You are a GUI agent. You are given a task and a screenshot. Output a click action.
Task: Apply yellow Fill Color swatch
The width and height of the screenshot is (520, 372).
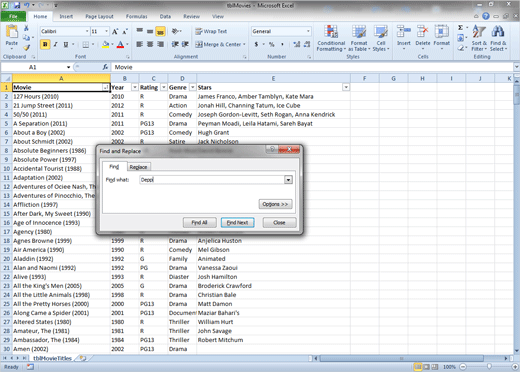pyautogui.click(x=105, y=44)
